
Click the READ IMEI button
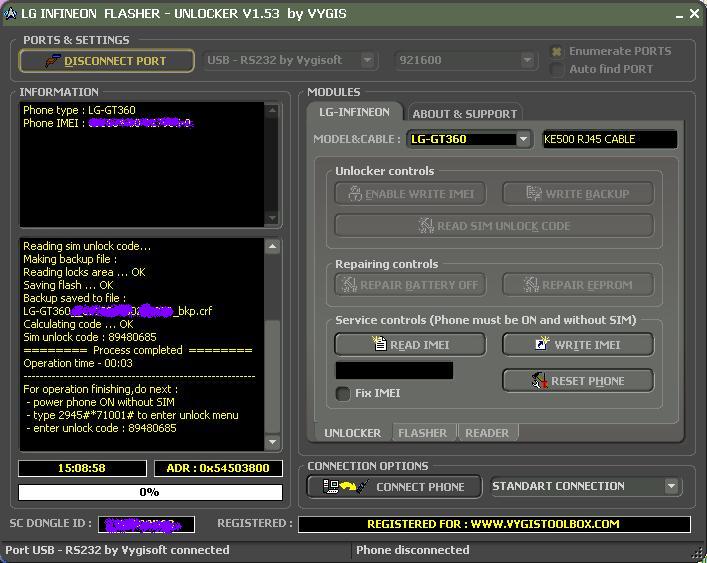[410, 344]
